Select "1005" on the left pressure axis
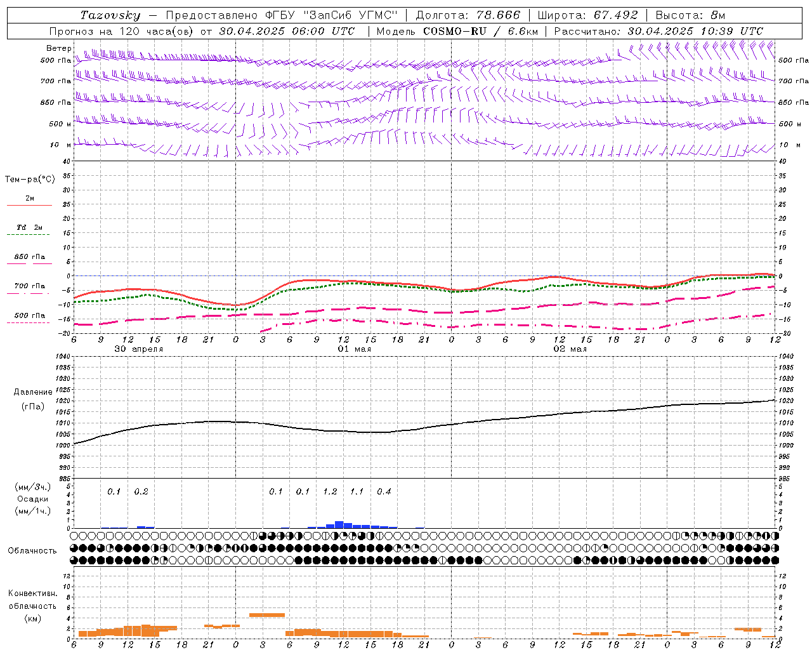 (x=63, y=435)
